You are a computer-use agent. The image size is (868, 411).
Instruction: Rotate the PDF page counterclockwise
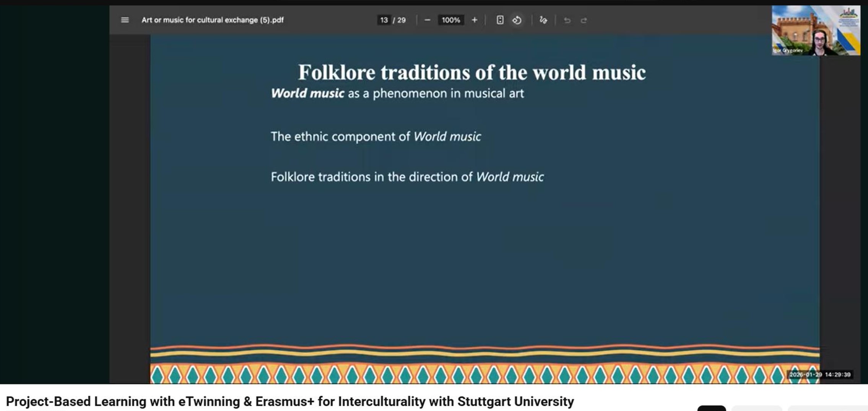517,20
